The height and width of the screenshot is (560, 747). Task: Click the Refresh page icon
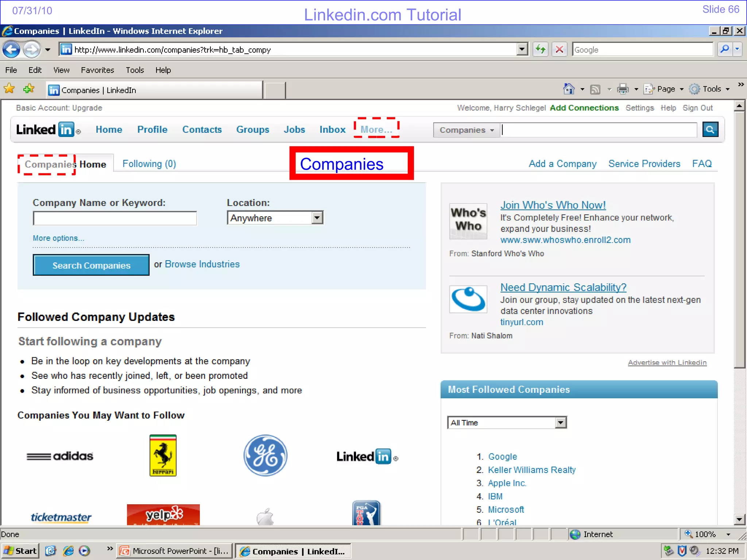tap(540, 49)
